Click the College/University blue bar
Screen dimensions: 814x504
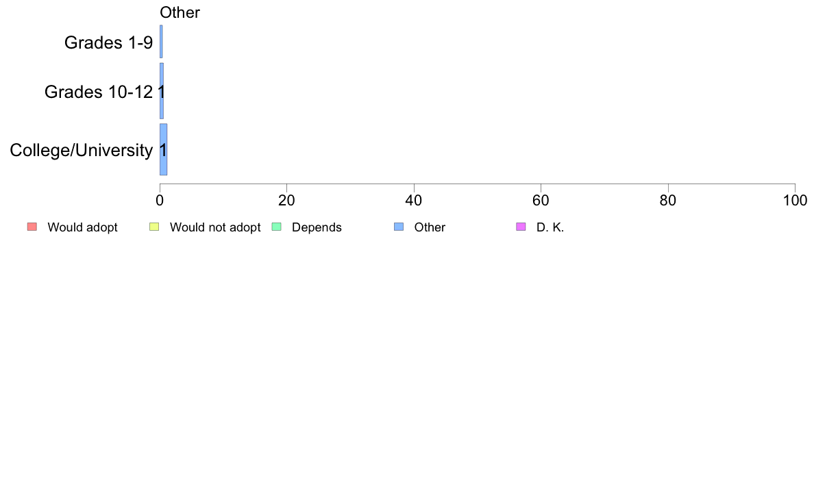pyautogui.click(x=164, y=149)
